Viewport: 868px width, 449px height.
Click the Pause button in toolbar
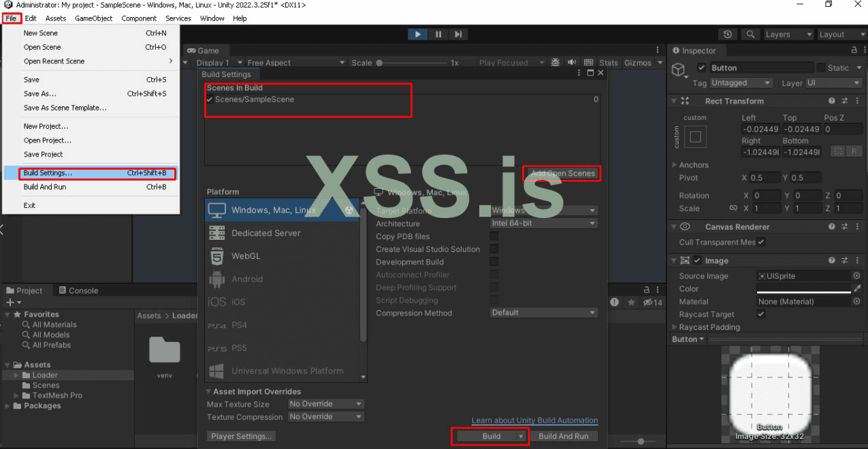pyautogui.click(x=438, y=34)
